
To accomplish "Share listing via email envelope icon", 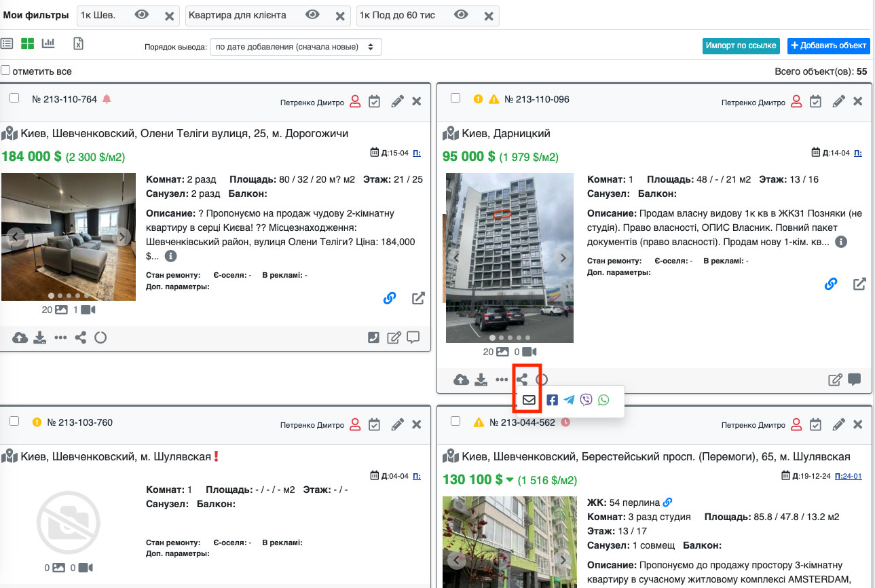I will pos(529,400).
